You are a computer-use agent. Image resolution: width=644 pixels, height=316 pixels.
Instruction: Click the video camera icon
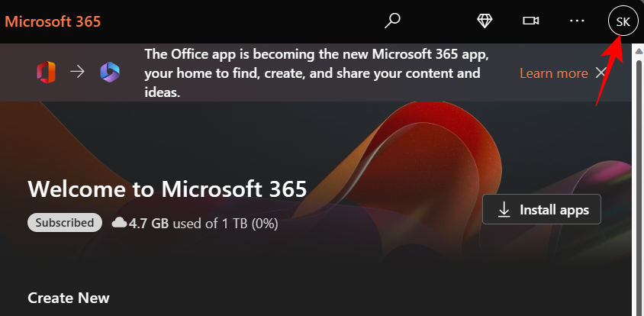531,21
